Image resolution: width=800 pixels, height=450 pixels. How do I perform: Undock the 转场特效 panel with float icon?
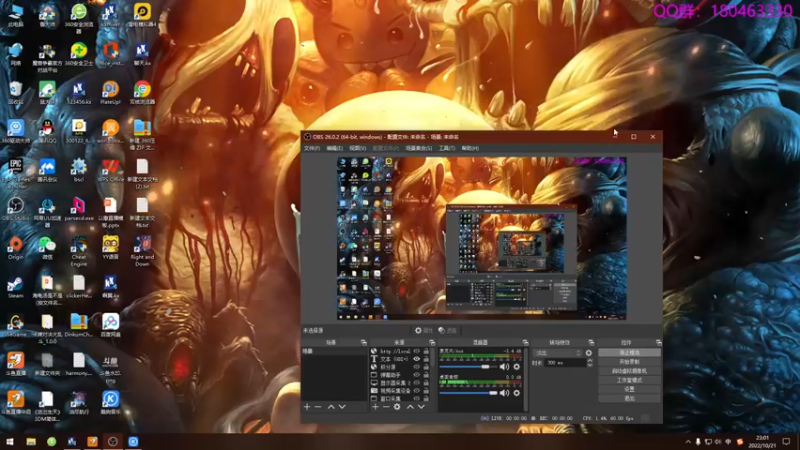591,342
